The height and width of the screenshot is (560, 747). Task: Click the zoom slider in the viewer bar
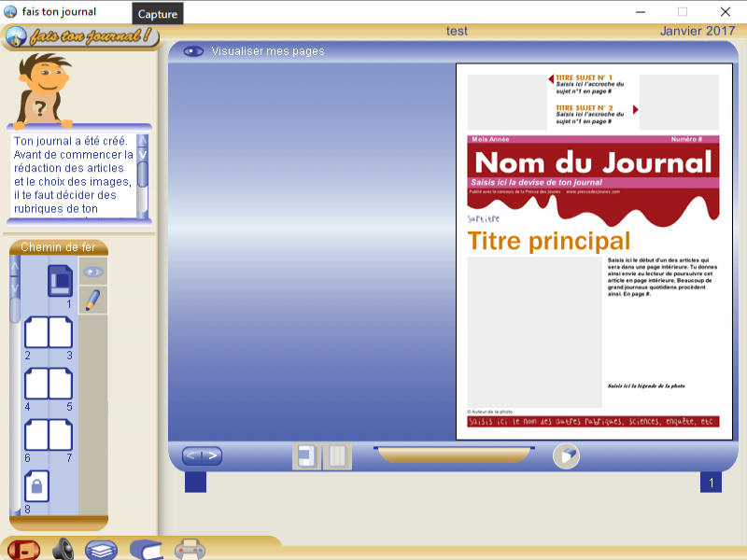(x=454, y=455)
